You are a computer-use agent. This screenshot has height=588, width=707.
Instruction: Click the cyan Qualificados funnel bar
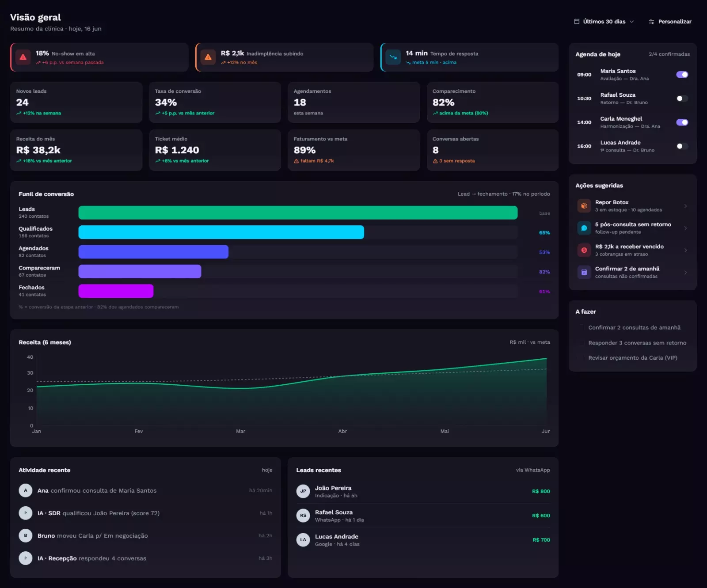(221, 232)
